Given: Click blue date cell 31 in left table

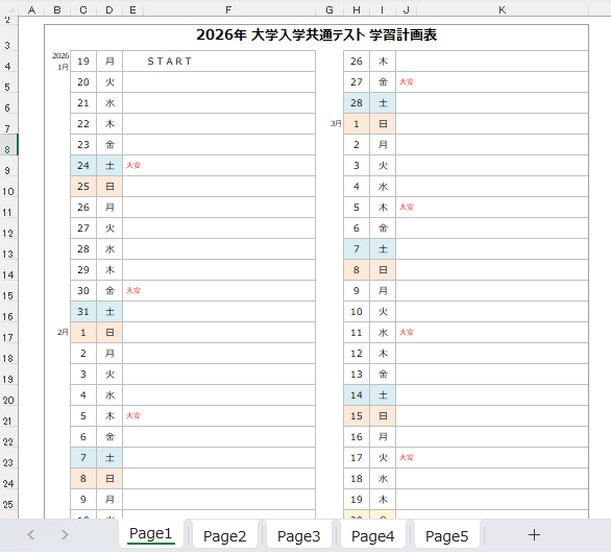Looking at the screenshot, I should point(83,311).
